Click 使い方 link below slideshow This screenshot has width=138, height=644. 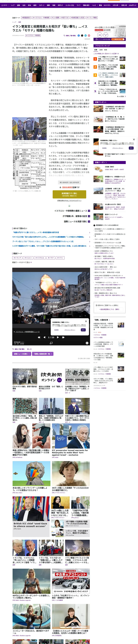click(29, 349)
